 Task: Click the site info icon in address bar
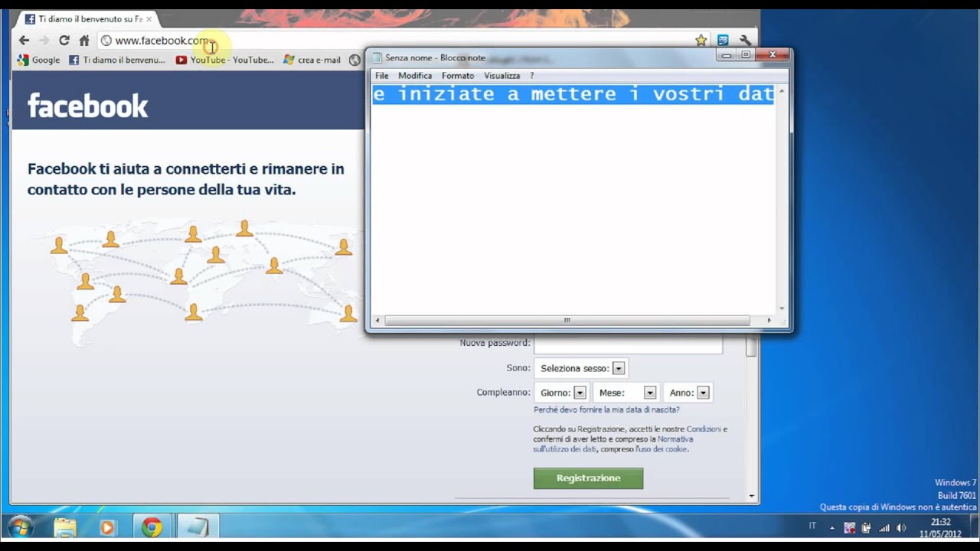coord(106,41)
